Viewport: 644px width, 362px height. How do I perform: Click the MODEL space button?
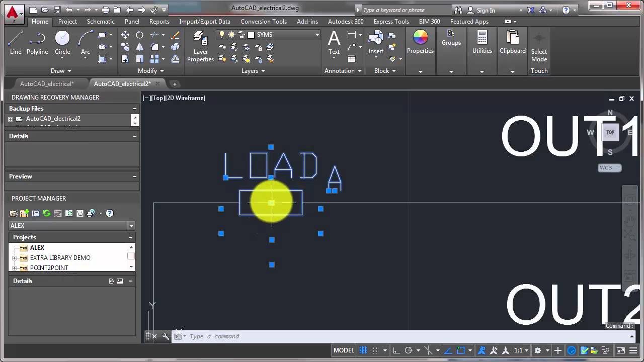pyautogui.click(x=344, y=350)
